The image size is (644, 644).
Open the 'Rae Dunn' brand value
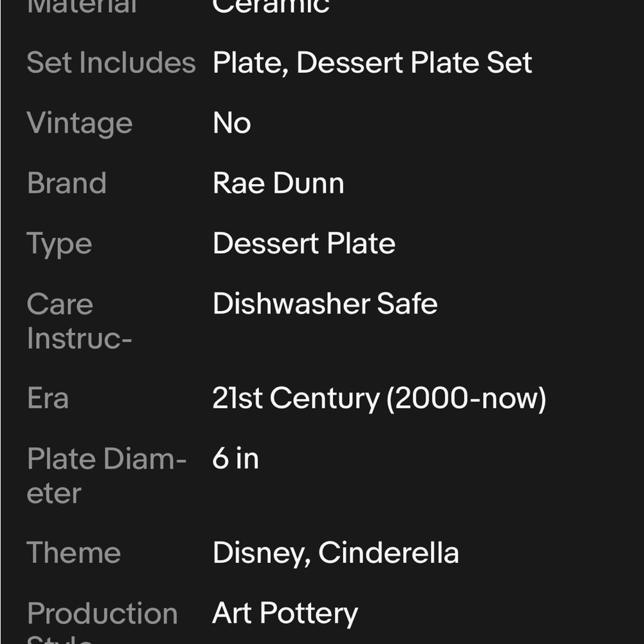(278, 183)
